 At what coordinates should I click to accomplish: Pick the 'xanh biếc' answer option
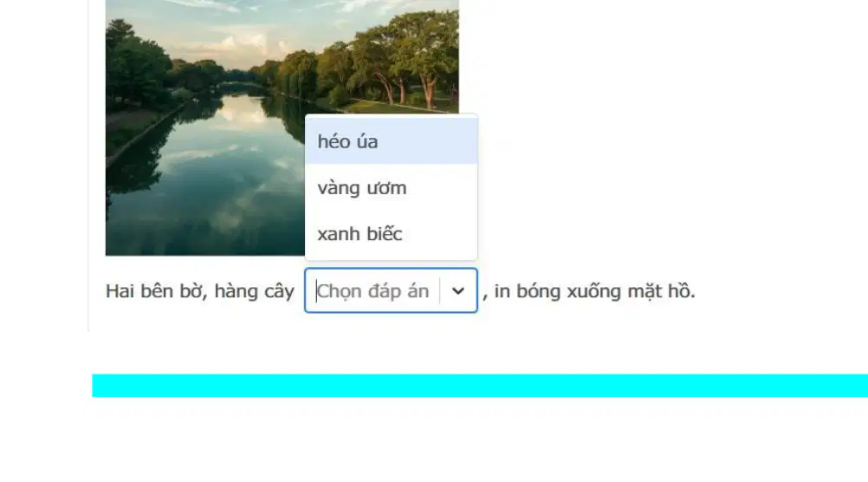coord(391,234)
